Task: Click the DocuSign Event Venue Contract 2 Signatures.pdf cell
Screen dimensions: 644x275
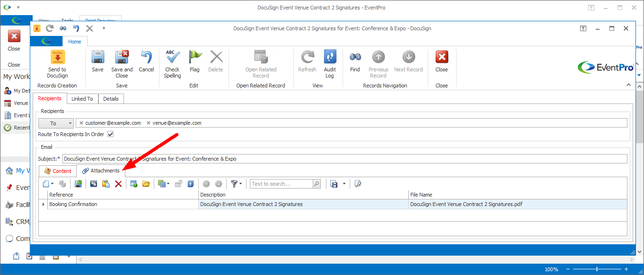Action: point(518,205)
